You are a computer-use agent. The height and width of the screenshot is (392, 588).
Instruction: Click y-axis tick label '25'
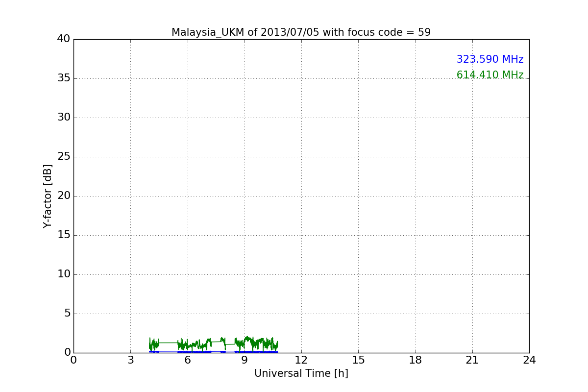64,157
